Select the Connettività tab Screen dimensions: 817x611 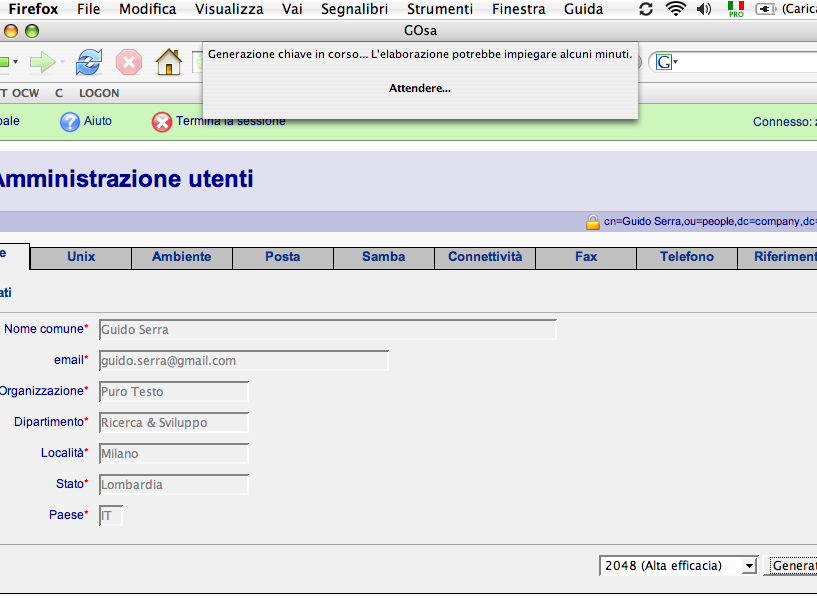[485, 257]
